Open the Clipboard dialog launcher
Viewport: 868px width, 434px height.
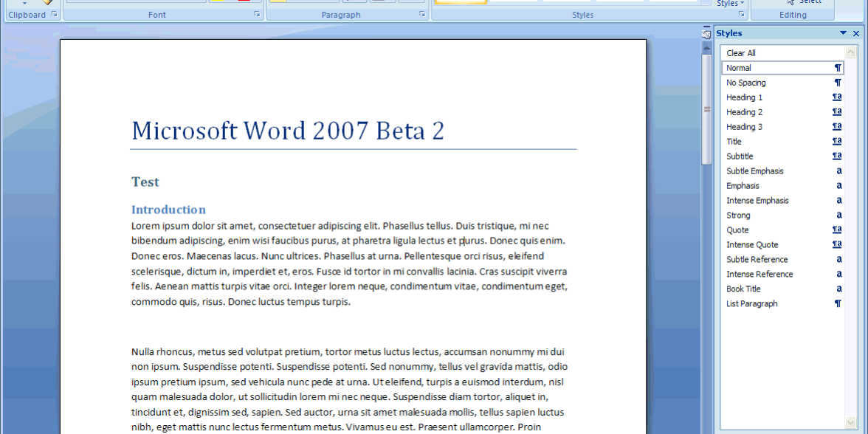click(55, 15)
